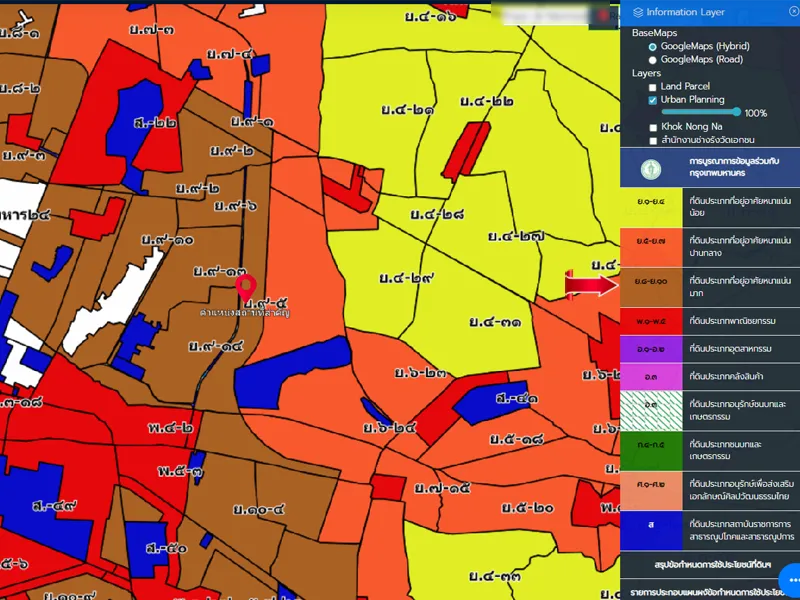Enable the Land Parcel layer
This screenshot has height=600, width=800.
coord(653,87)
